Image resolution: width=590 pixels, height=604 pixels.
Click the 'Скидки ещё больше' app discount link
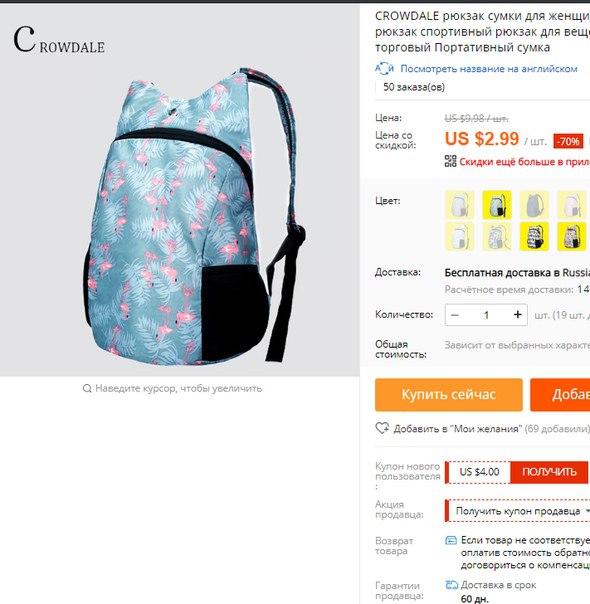(x=524, y=161)
